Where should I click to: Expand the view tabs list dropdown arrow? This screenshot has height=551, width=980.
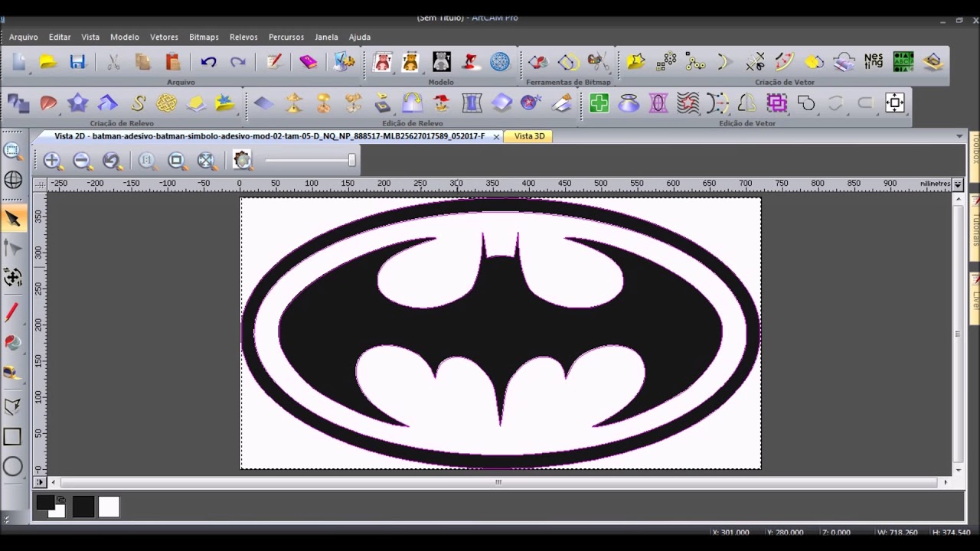(959, 136)
